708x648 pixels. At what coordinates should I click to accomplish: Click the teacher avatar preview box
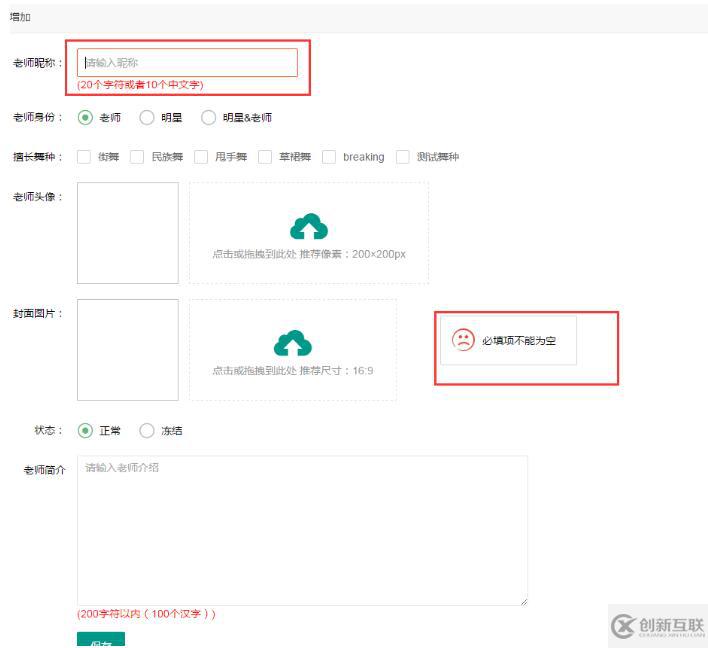point(128,233)
